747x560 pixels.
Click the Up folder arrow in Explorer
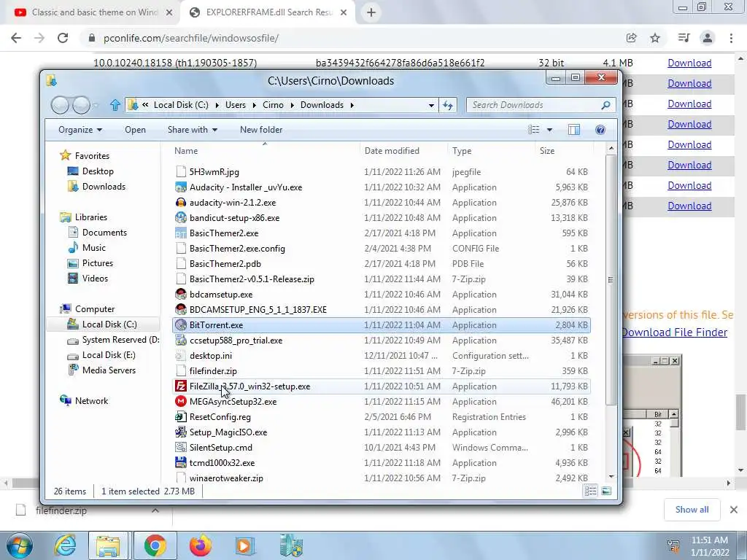tap(115, 105)
